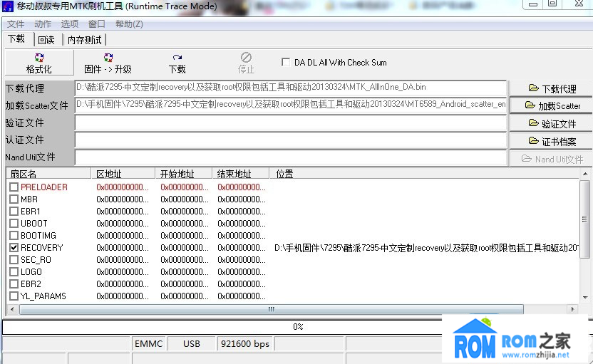Click the 下载代理 path input field
The height and width of the screenshot is (364, 593).
pyautogui.click(x=291, y=88)
